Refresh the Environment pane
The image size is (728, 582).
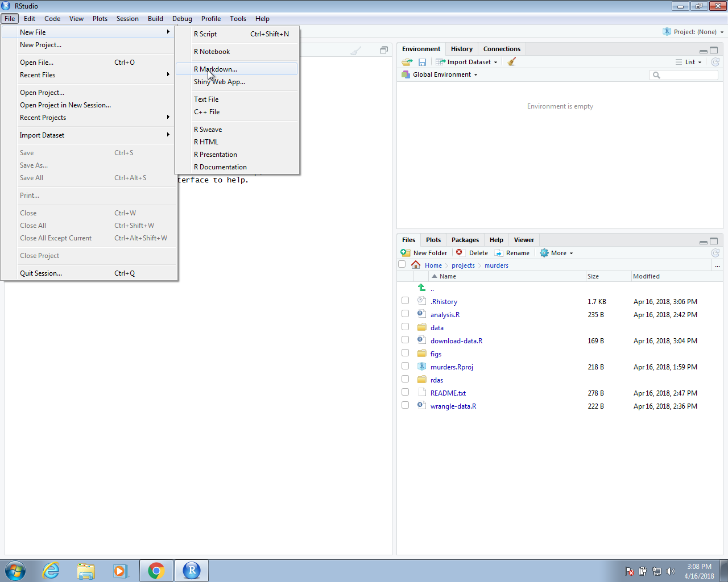(x=715, y=62)
